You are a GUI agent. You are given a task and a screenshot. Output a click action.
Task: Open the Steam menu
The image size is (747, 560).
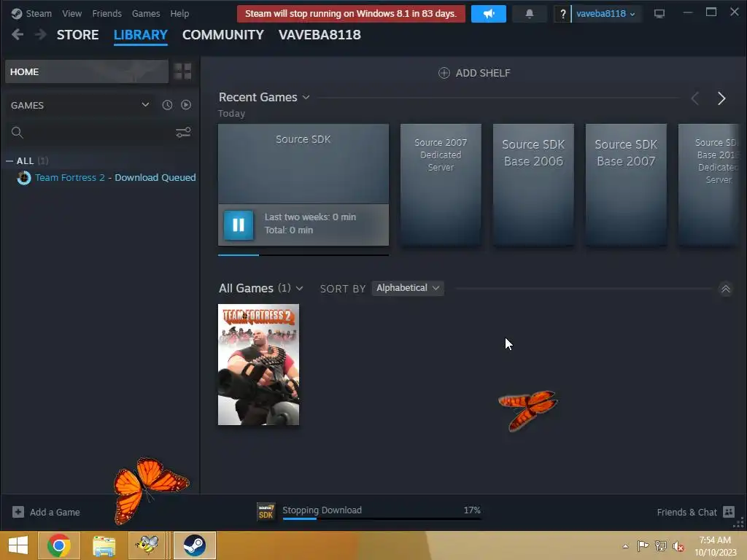pyautogui.click(x=39, y=13)
